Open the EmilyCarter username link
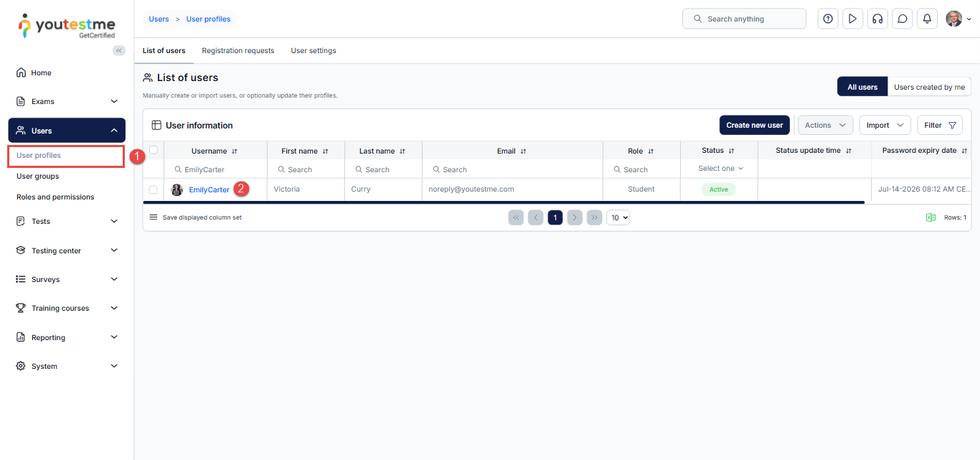Screen dimensions: 980x460 click(209, 190)
